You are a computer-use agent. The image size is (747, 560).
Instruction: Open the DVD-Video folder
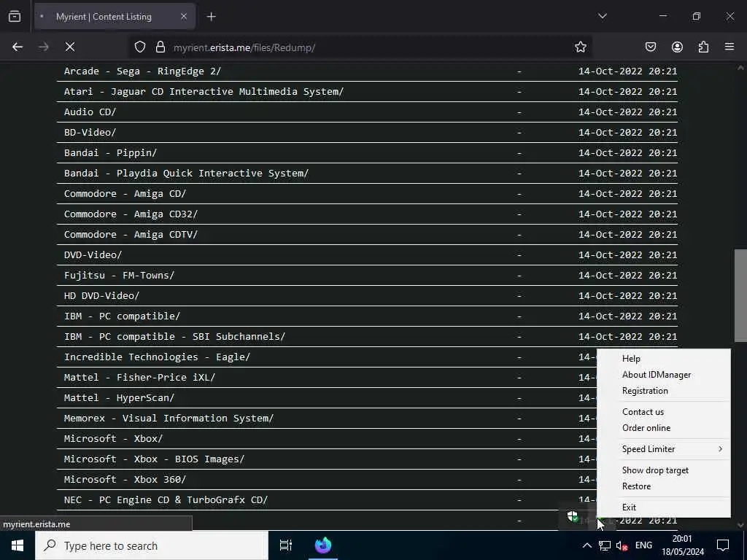pyautogui.click(x=93, y=255)
